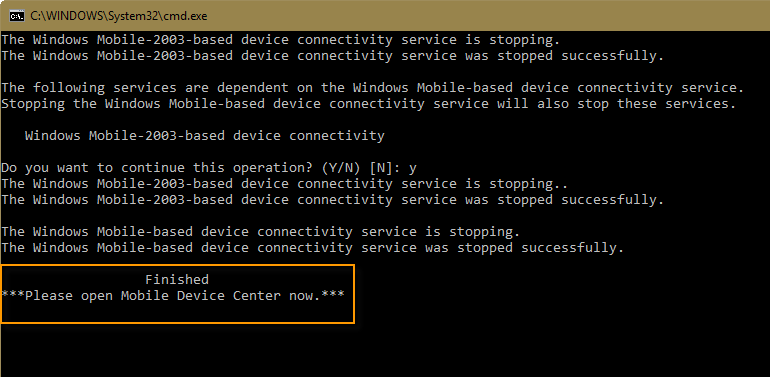Click the '(Y/N) [N]: y' prompt answer
The image size is (770, 377).
tap(369, 168)
